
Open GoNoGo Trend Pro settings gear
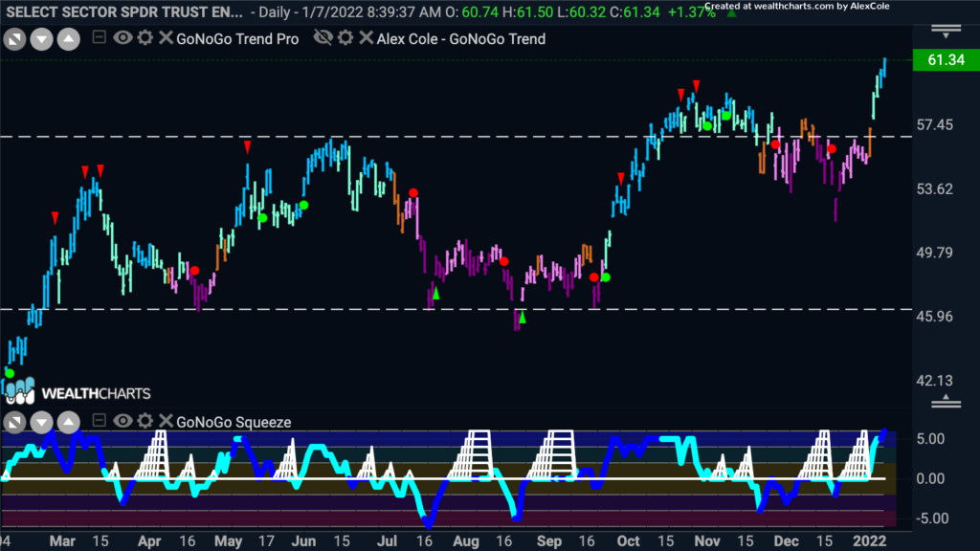[x=145, y=38]
